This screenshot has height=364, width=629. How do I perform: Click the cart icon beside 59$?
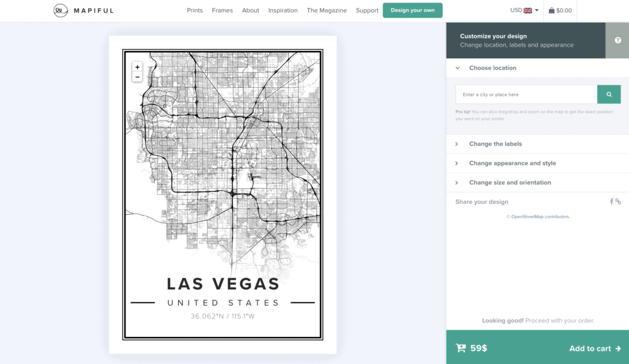tap(461, 348)
